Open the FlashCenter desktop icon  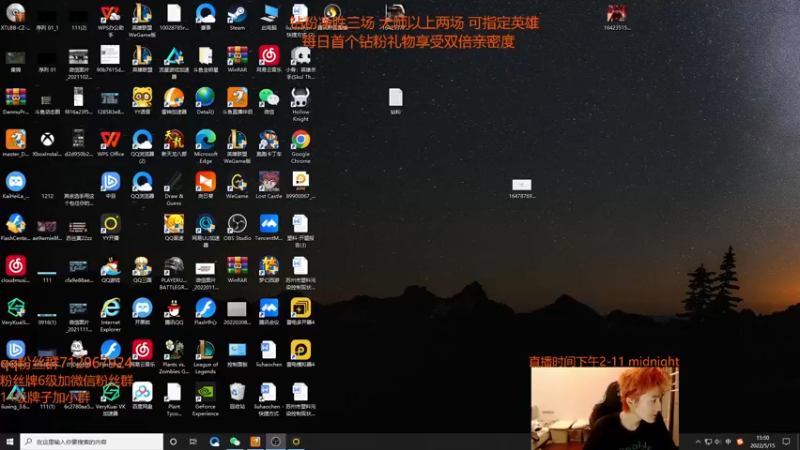click(x=16, y=227)
